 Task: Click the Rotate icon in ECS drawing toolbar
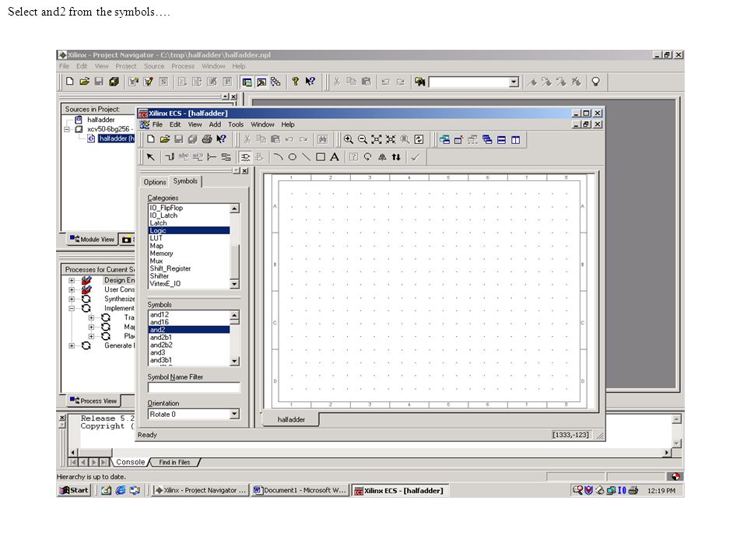[x=368, y=156]
